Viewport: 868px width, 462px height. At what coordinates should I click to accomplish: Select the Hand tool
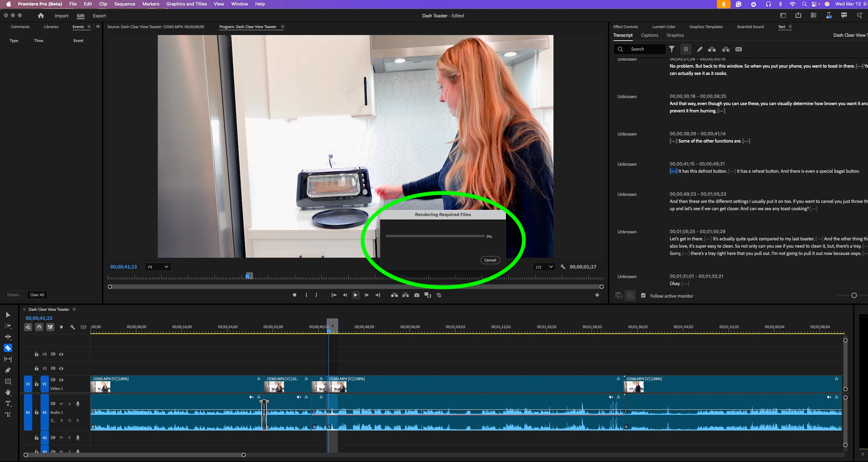tap(8, 392)
